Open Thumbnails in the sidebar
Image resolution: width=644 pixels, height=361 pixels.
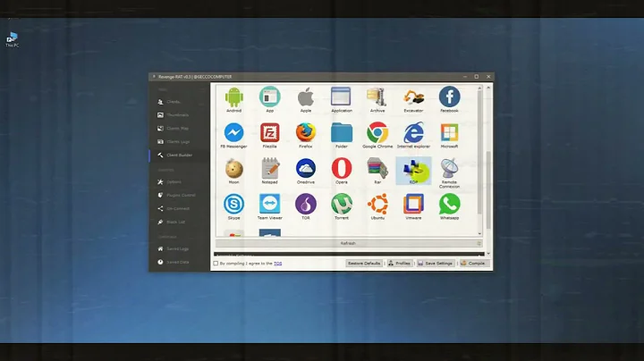176,115
